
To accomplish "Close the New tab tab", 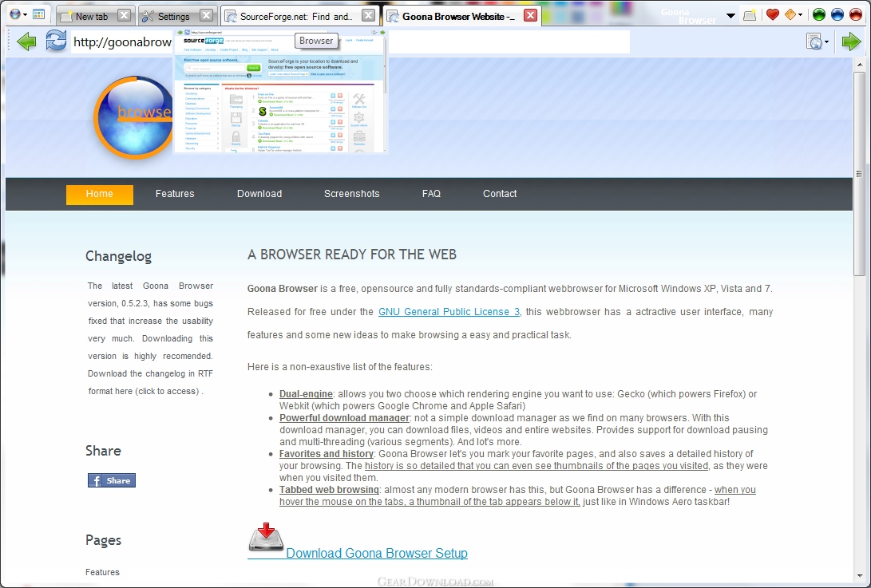I will [x=125, y=15].
